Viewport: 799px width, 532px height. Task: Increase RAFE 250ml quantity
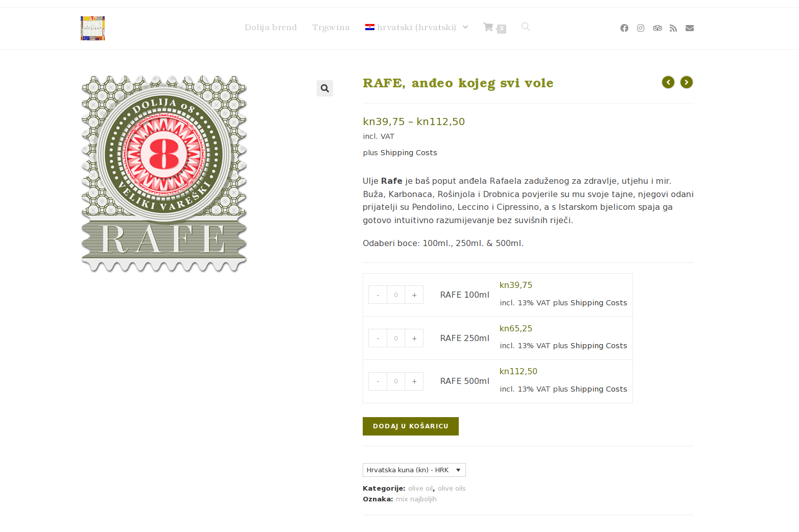(414, 338)
